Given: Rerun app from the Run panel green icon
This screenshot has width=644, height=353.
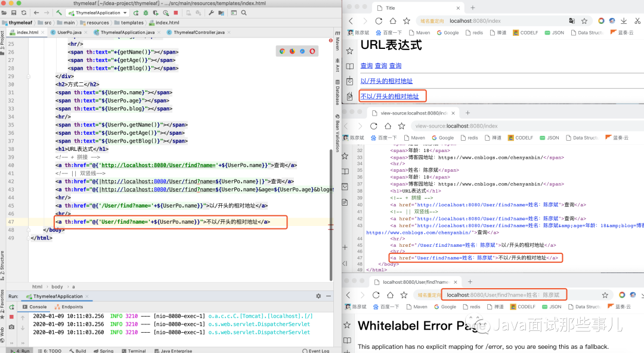Looking at the screenshot, I should point(11,307).
